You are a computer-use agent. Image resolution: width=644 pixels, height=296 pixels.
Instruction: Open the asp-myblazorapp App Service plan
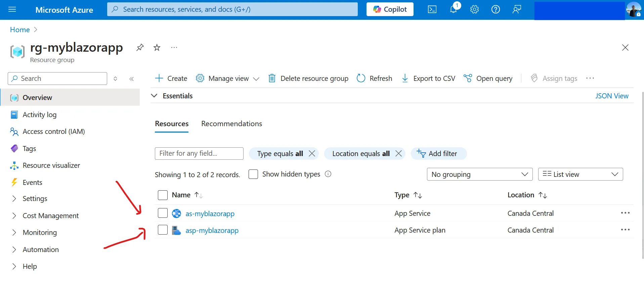click(x=212, y=231)
